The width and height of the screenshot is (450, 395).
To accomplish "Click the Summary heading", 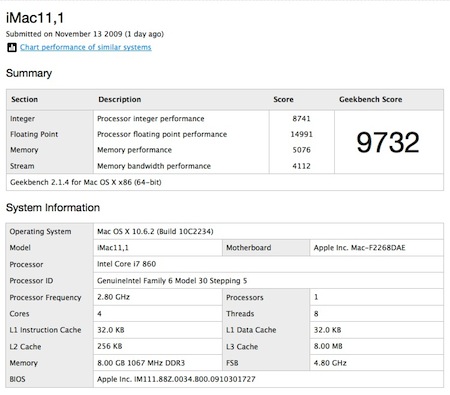I will 29,73.
